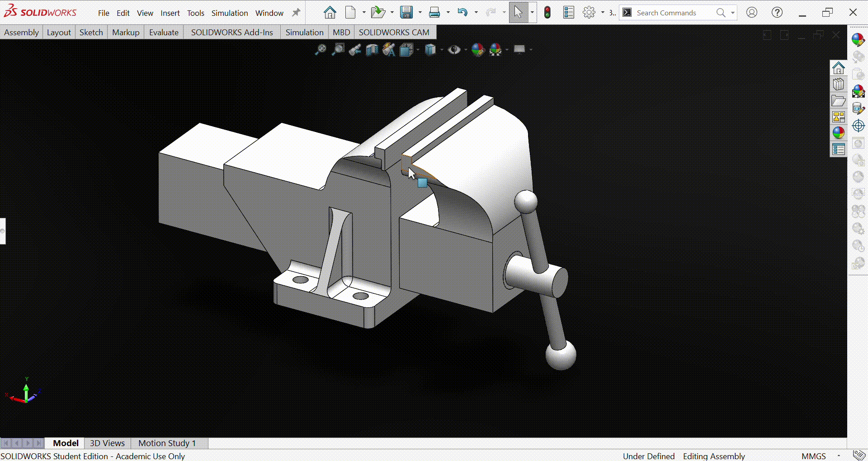The width and height of the screenshot is (868, 461).
Task: Select the Zoom to Area tool
Action: click(x=338, y=50)
